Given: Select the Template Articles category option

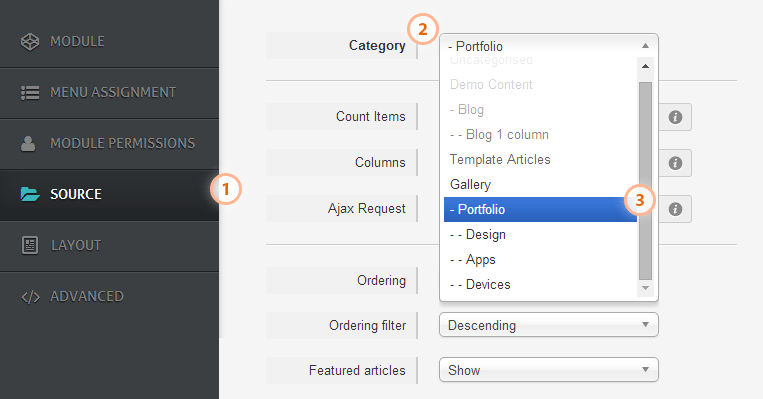Looking at the screenshot, I should tap(540, 160).
